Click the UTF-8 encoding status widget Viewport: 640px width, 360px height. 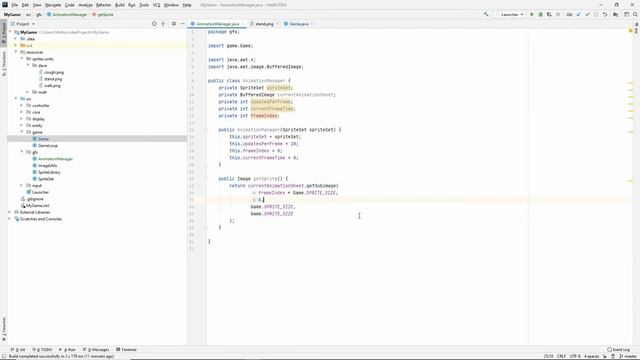click(x=575, y=356)
